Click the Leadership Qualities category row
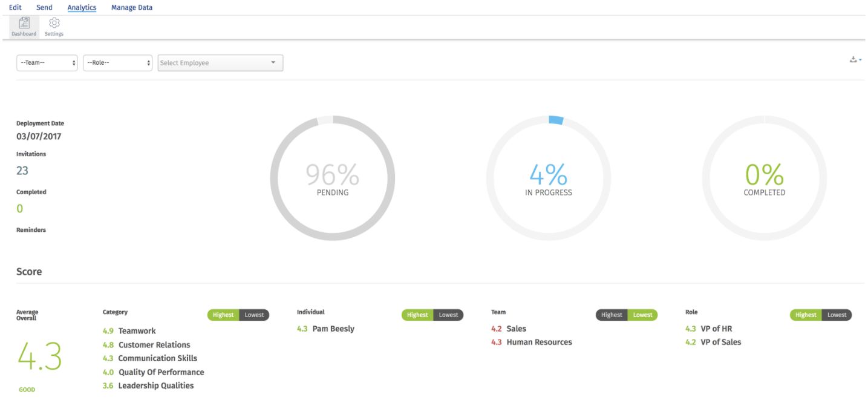868x403 pixels. tap(148, 385)
